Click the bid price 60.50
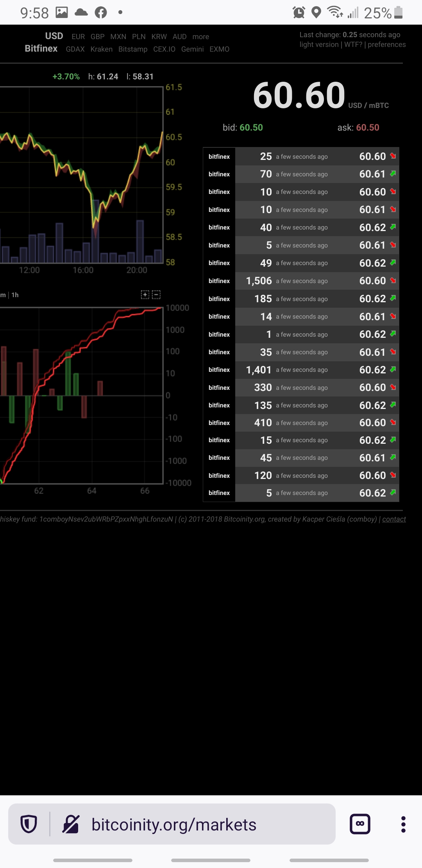 [251, 127]
